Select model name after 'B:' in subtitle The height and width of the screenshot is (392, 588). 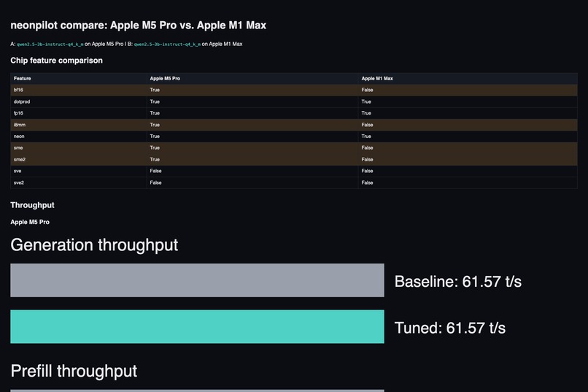click(167, 45)
